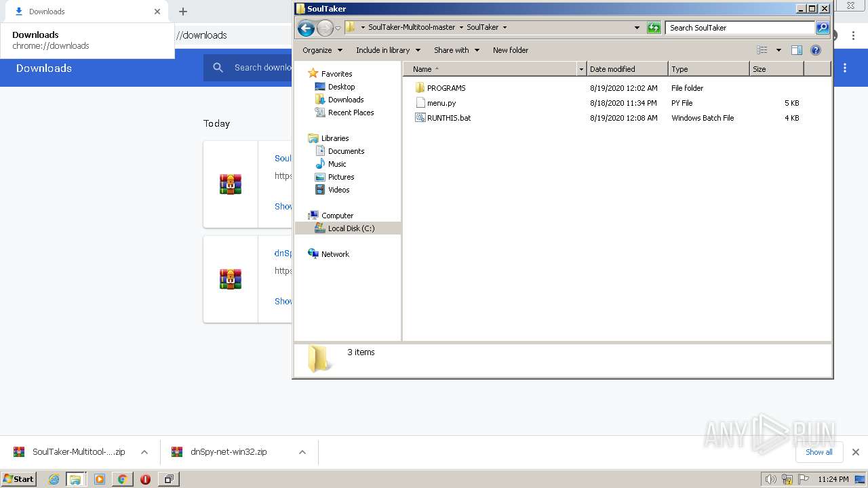Close the Chrome download bar

[855, 452]
